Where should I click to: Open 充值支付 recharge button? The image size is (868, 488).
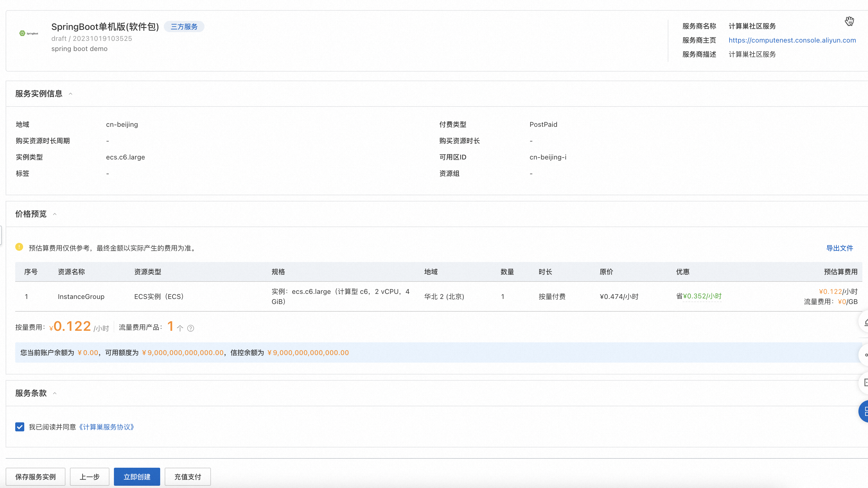pyautogui.click(x=188, y=477)
